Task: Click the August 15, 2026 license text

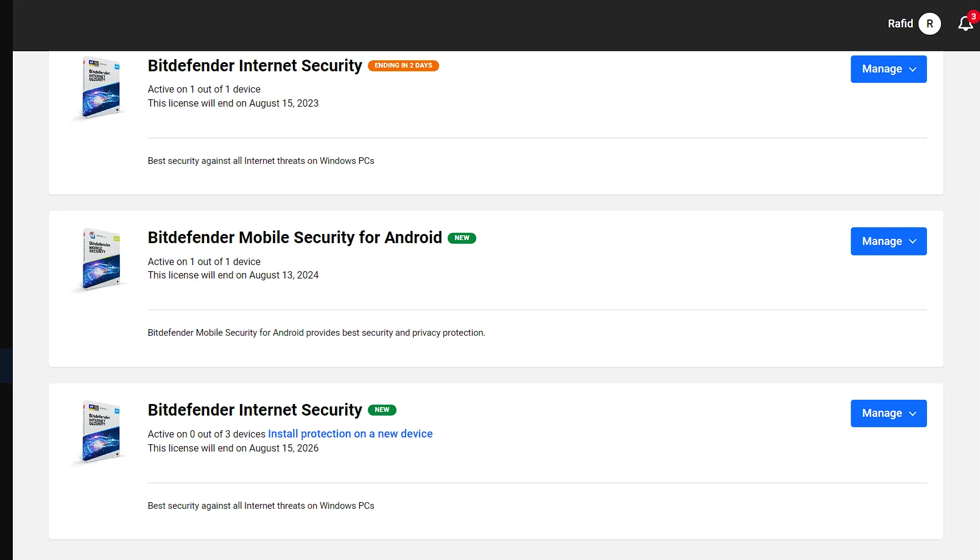Action: click(x=233, y=448)
